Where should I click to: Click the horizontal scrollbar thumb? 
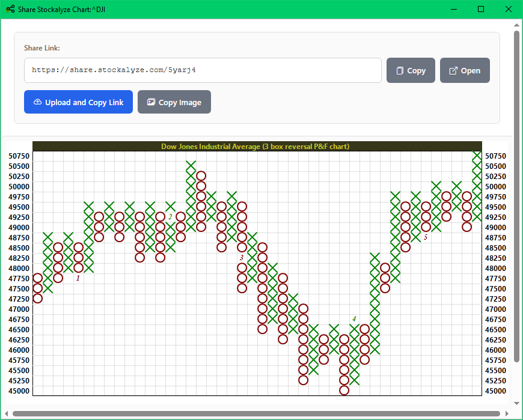click(x=256, y=413)
